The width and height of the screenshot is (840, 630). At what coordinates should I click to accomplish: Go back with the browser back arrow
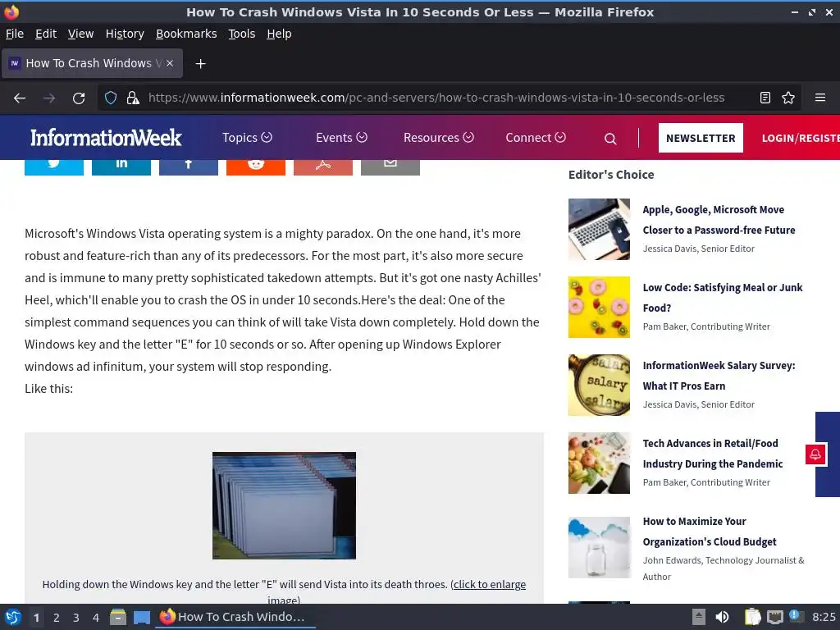tap(20, 98)
